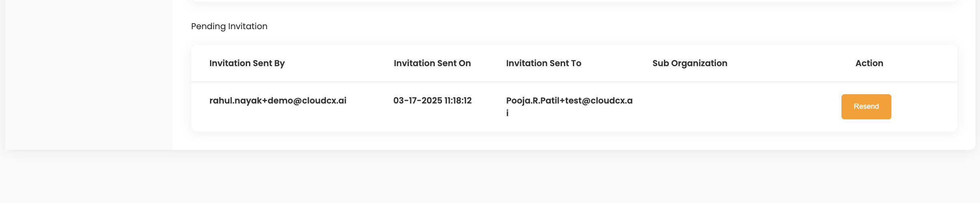This screenshot has height=203, width=980.
Task: Click the word "Organization" in the table header
Action: click(x=699, y=63)
